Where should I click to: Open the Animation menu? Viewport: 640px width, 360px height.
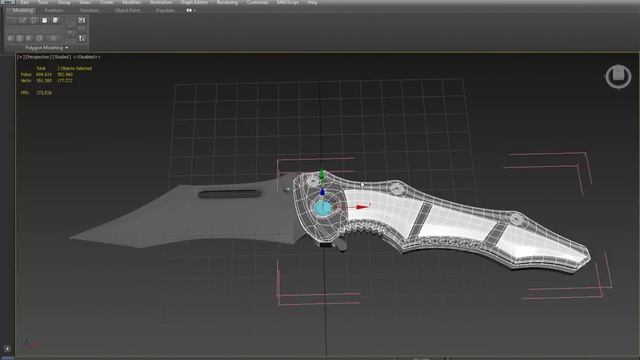pyautogui.click(x=161, y=2)
